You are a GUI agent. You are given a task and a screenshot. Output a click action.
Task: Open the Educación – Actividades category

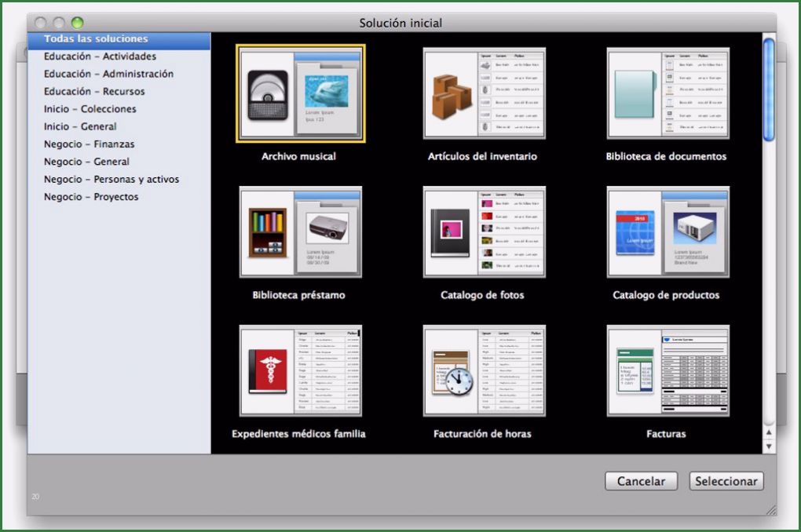pos(98,56)
